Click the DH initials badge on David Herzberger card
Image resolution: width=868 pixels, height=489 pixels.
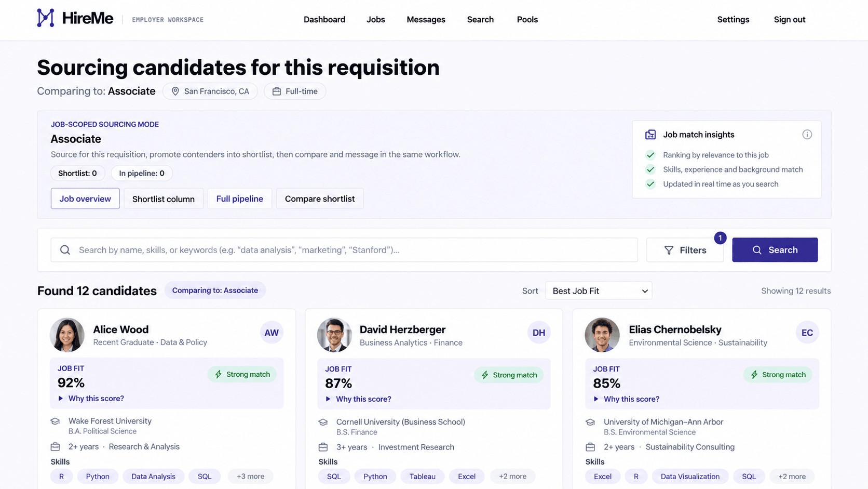coord(539,333)
